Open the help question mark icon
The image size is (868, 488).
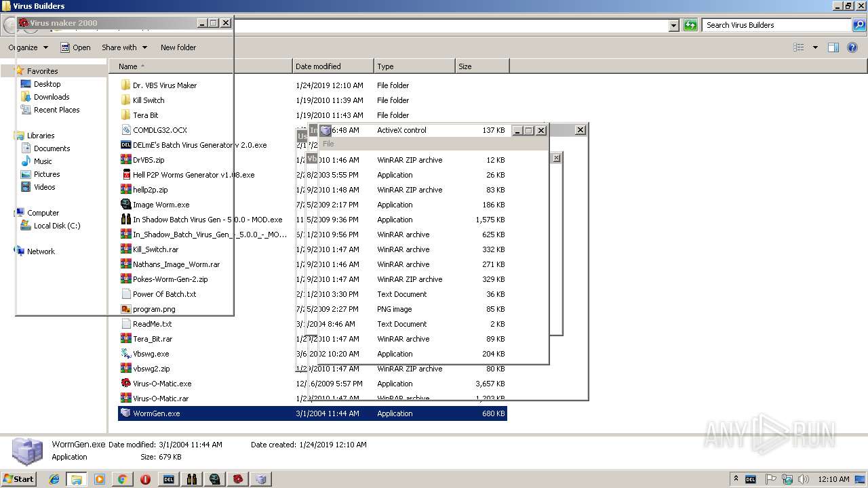(852, 47)
